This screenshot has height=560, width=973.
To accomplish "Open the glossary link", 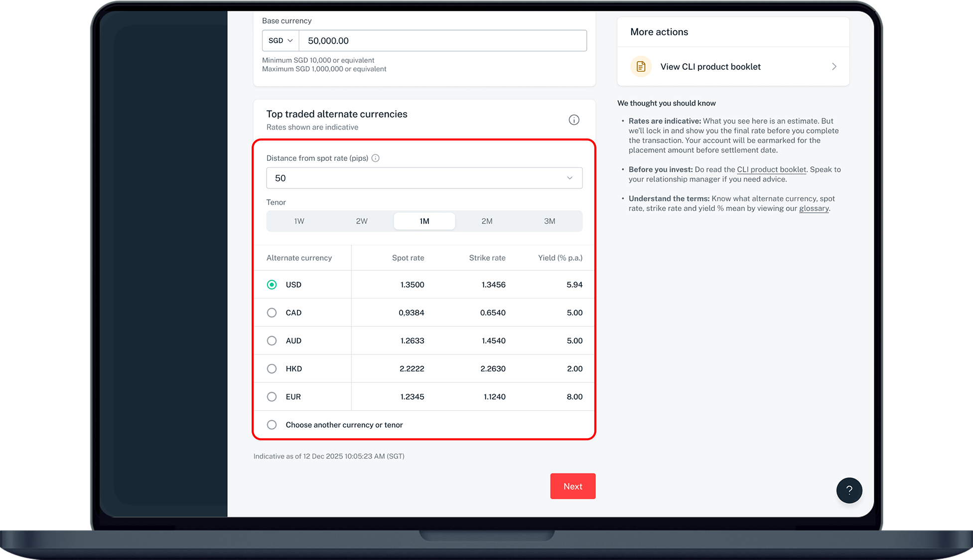I will [x=814, y=209].
